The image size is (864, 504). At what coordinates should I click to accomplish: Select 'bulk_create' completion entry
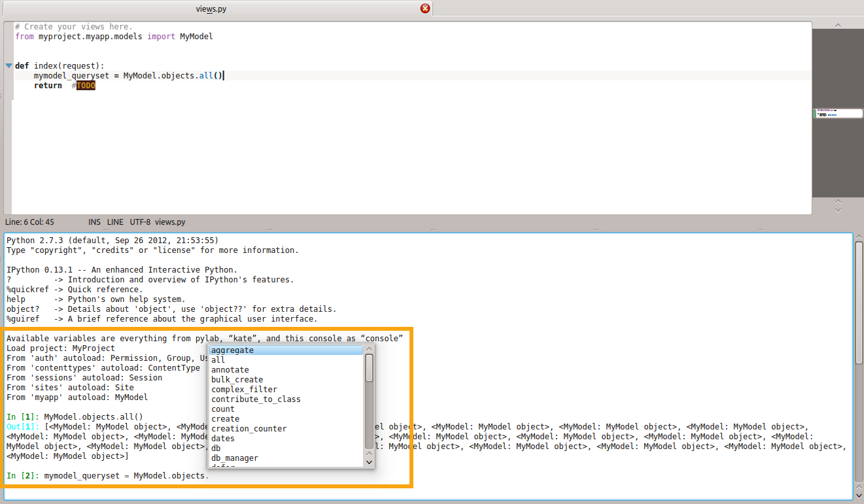237,380
